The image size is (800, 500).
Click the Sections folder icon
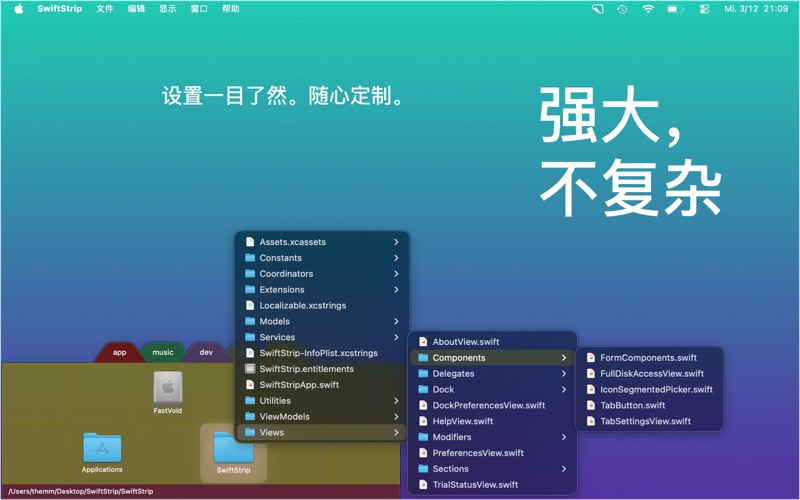(423, 468)
